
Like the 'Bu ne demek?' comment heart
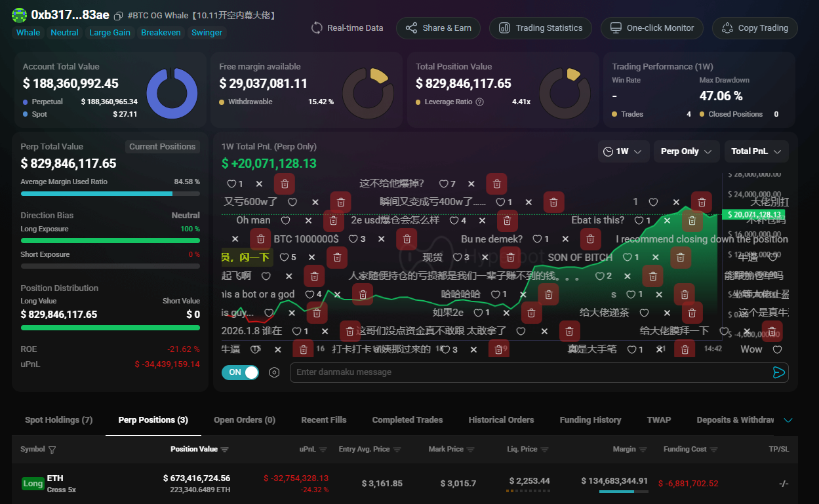click(537, 239)
